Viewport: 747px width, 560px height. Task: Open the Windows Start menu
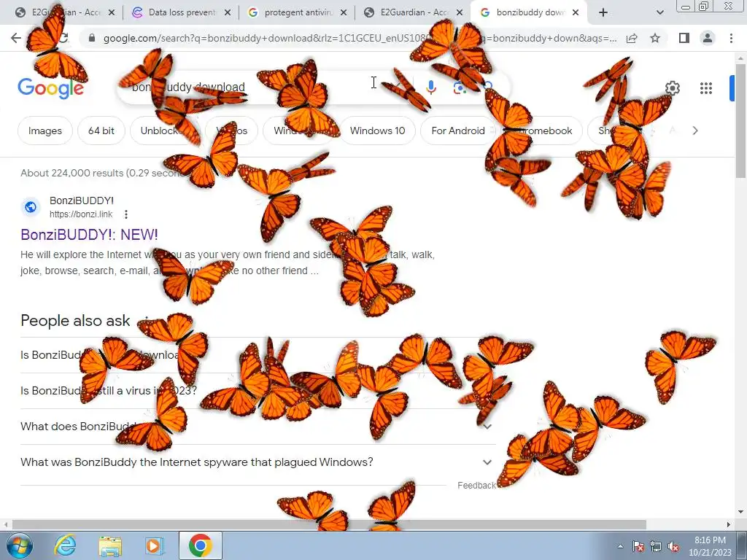tap(19, 545)
